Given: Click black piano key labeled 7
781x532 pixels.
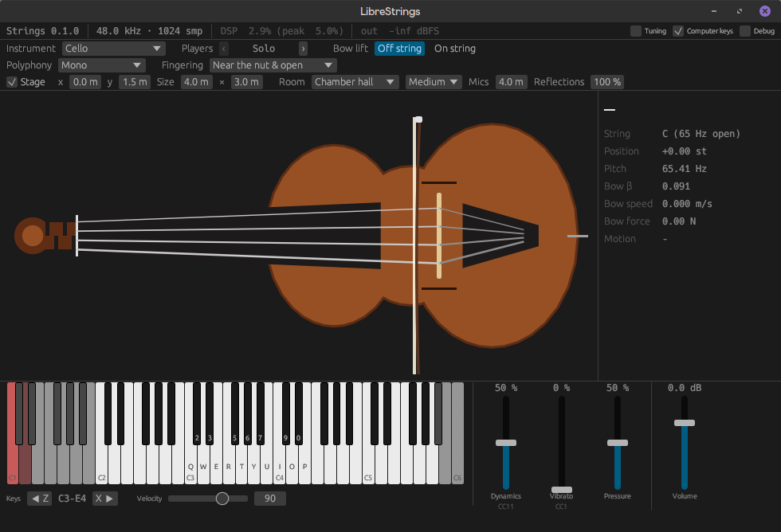Looking at the screenshot, I should (260, 413).
